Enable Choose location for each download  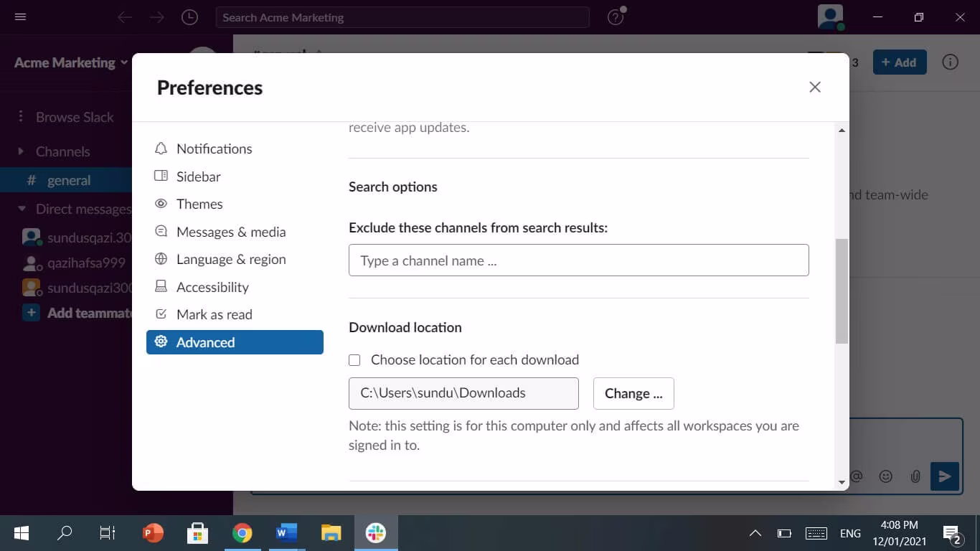click(354, 360)
